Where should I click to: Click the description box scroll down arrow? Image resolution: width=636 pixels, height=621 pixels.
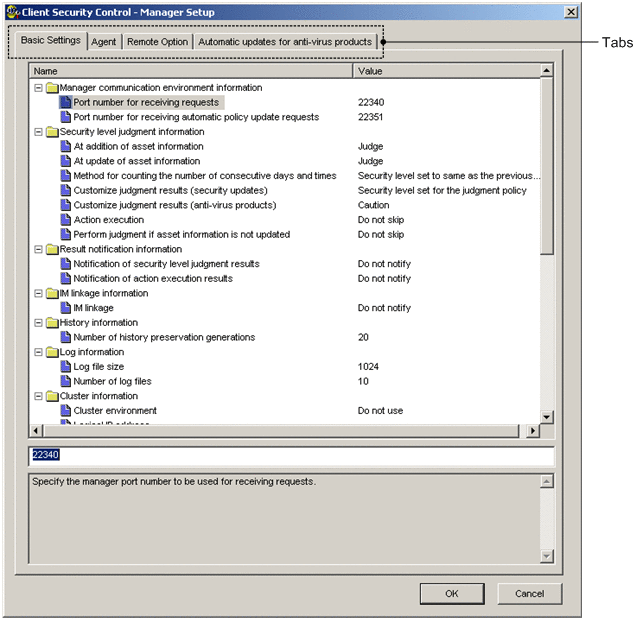(x=546, y=556)
